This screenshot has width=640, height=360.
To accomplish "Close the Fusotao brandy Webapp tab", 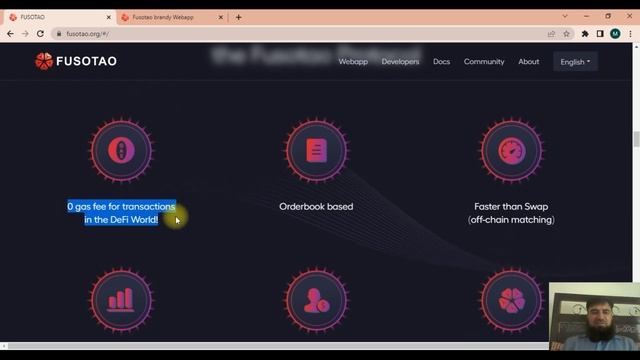I will pyautogui.click(x=220, y=17).
